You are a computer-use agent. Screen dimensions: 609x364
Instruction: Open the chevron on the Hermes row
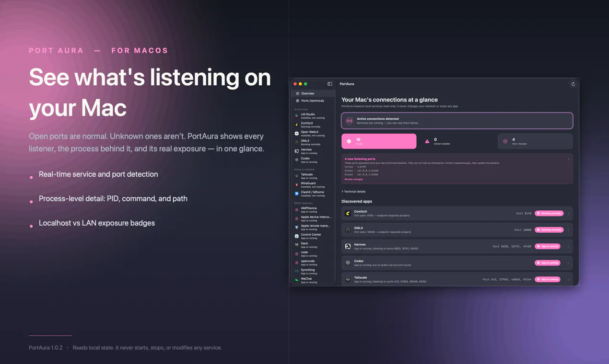click(569, 246)
